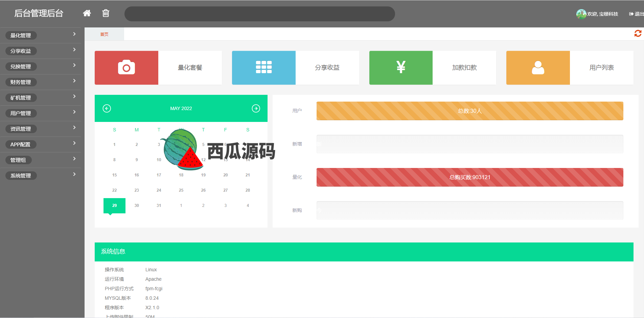
Task: Click the orange refresh icon
Action: [x=638, y=34]
